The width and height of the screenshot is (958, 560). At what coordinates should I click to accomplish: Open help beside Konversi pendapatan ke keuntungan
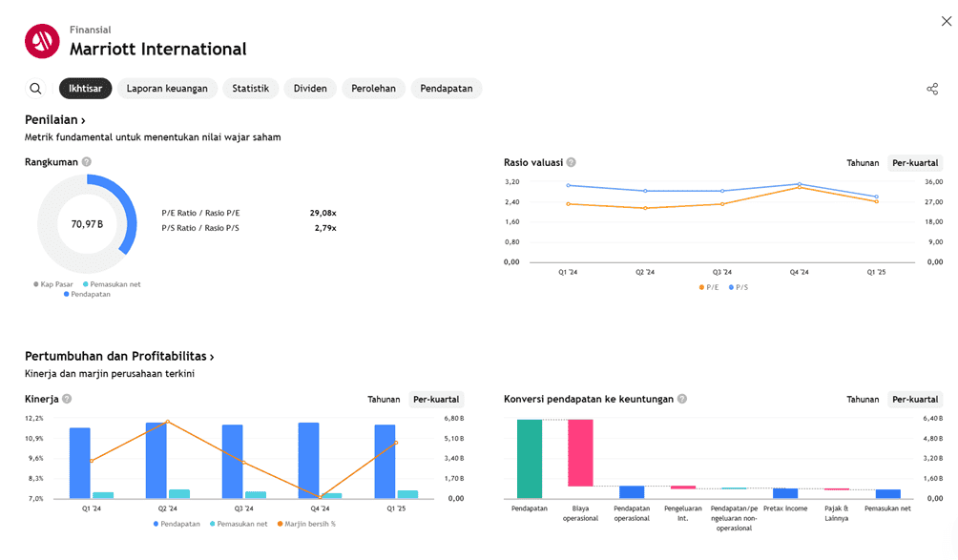tap(682, 399)
